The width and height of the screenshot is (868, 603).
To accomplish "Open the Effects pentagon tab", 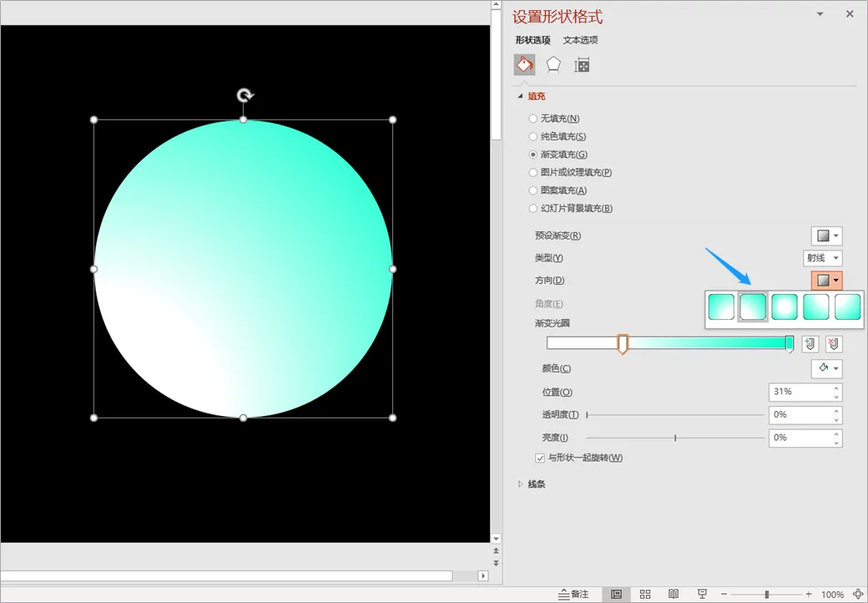I will (x=553, y=65).
